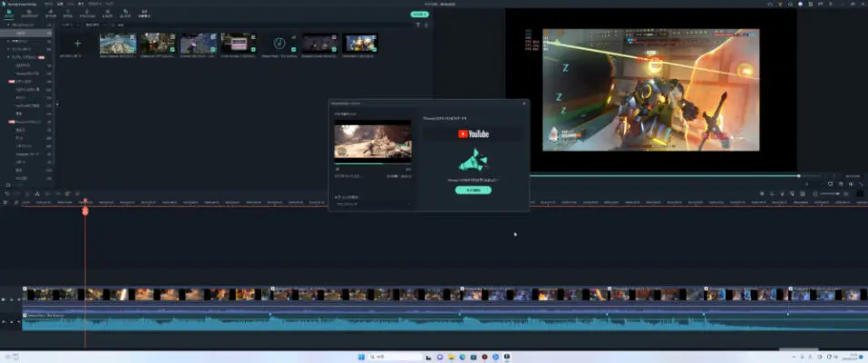
Task: Click the snapshot icon below the preview player
Action: tap(840, 184)
